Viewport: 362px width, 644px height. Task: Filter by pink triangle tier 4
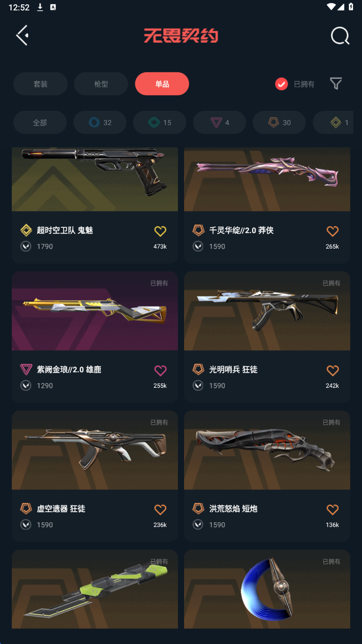point(220,123)
